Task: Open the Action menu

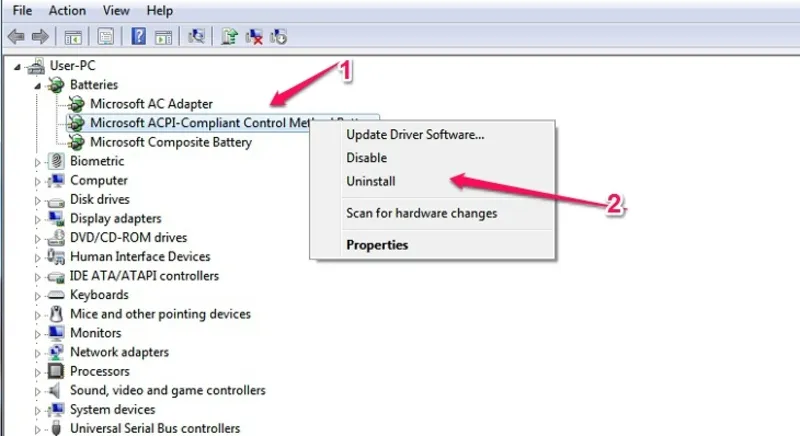Action: [67, 10]
